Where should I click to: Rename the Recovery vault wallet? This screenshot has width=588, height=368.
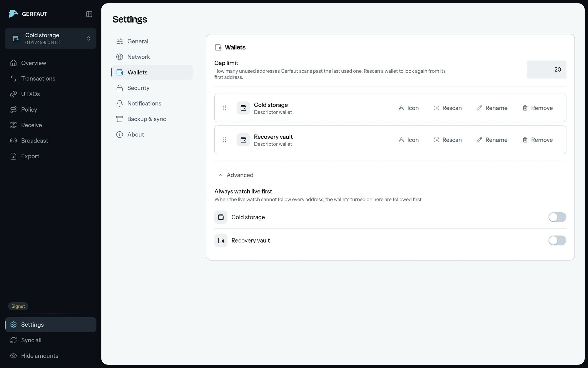coord(492,140)
